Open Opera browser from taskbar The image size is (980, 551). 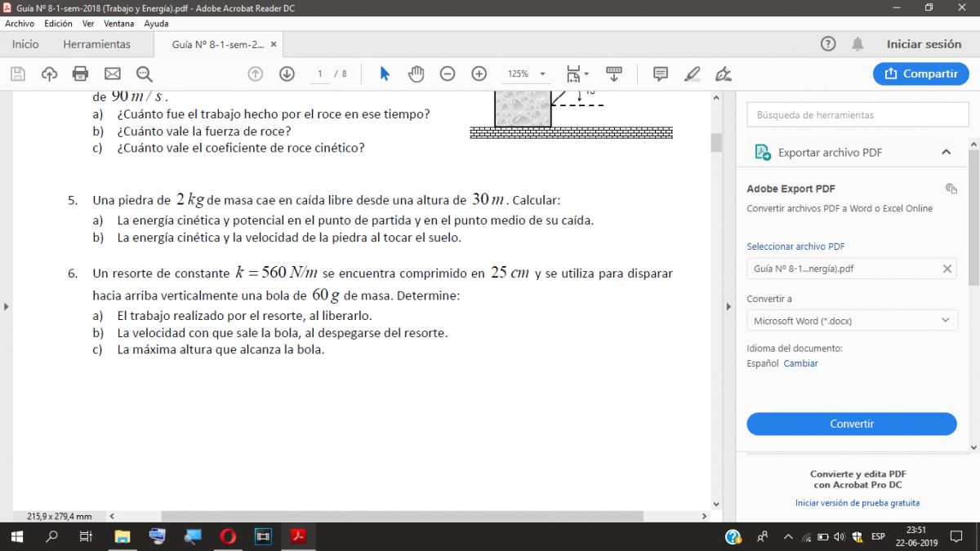228,536
